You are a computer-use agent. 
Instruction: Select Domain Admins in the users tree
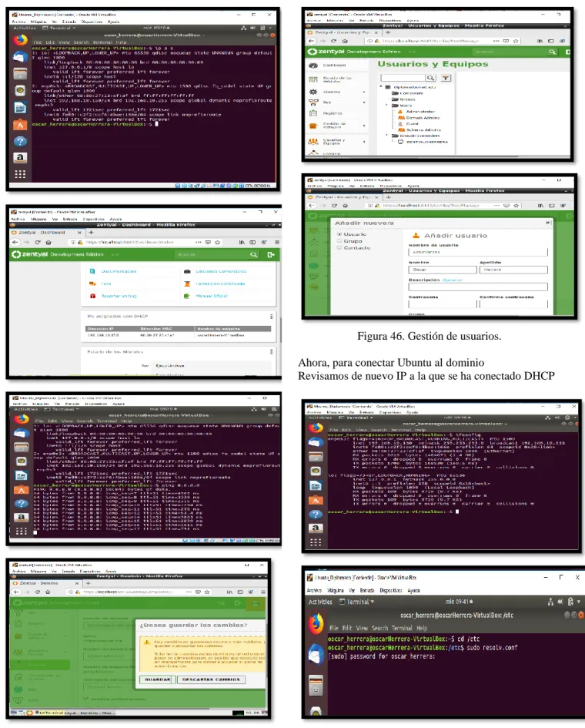(423, 117)
